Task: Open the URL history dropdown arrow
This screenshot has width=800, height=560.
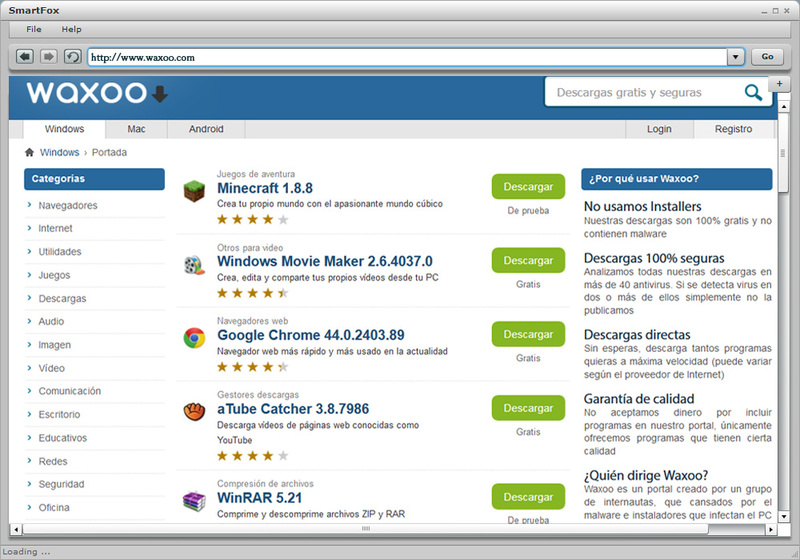Action: click(x=735, y=57)
